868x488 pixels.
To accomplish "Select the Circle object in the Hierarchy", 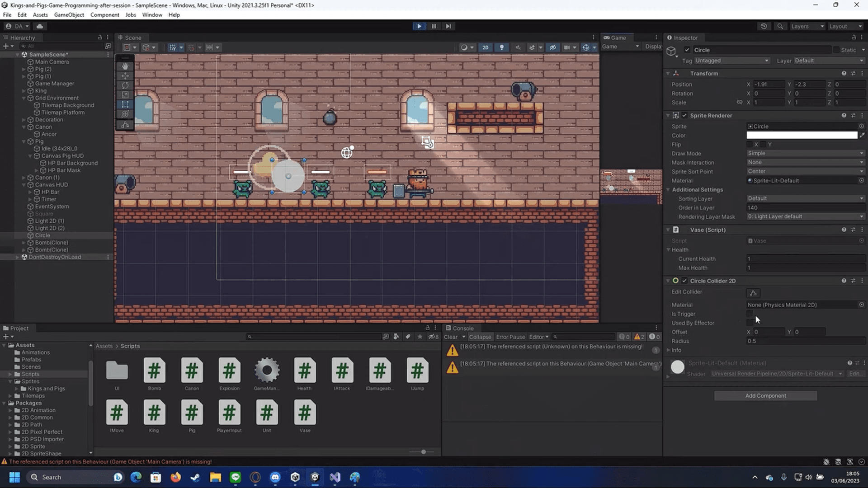I will coord(42,235).
